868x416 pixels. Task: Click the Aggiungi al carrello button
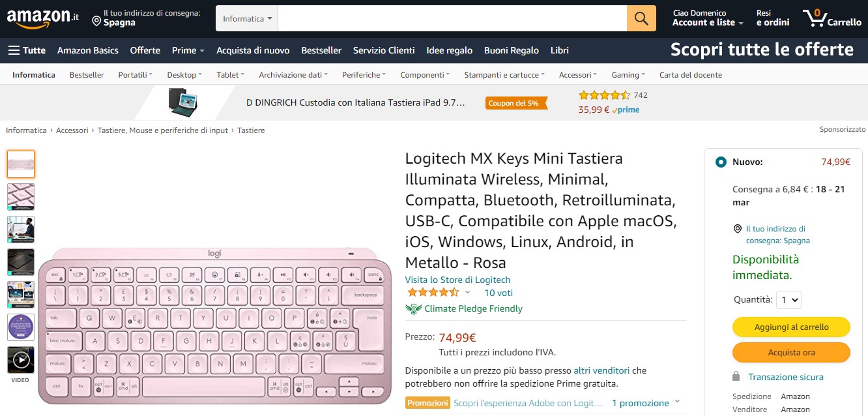pyautogui.click(x=791, y=327)
